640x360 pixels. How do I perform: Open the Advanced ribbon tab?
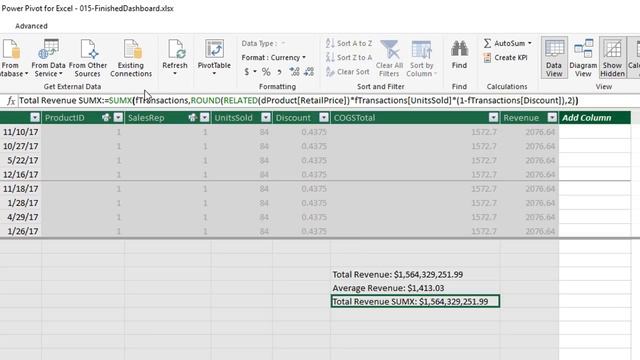coord(31,26)
